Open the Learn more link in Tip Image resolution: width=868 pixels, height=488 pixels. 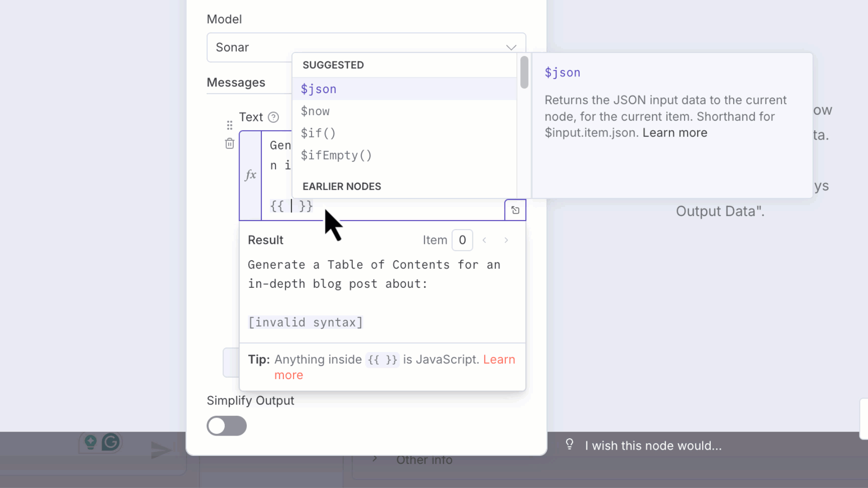click(x=499, y=360)
